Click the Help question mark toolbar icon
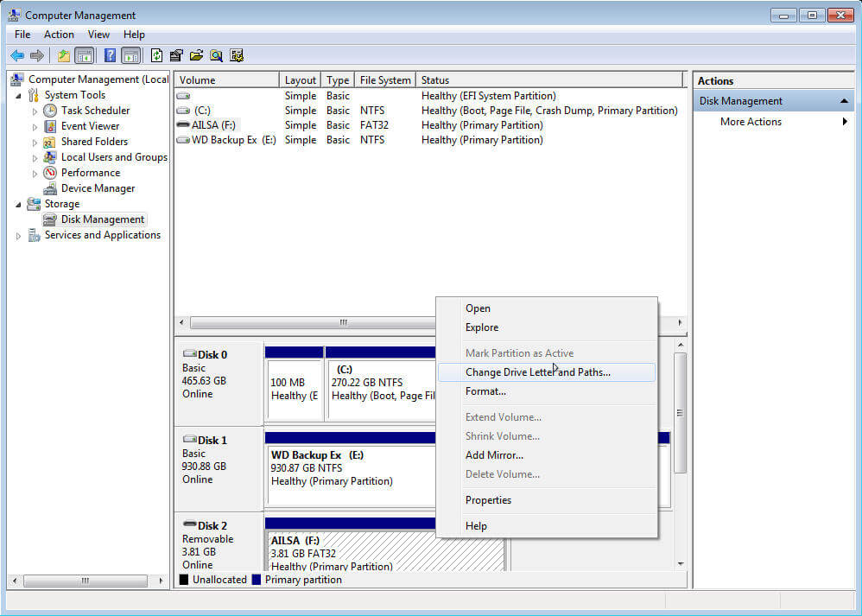 (110, 56)
